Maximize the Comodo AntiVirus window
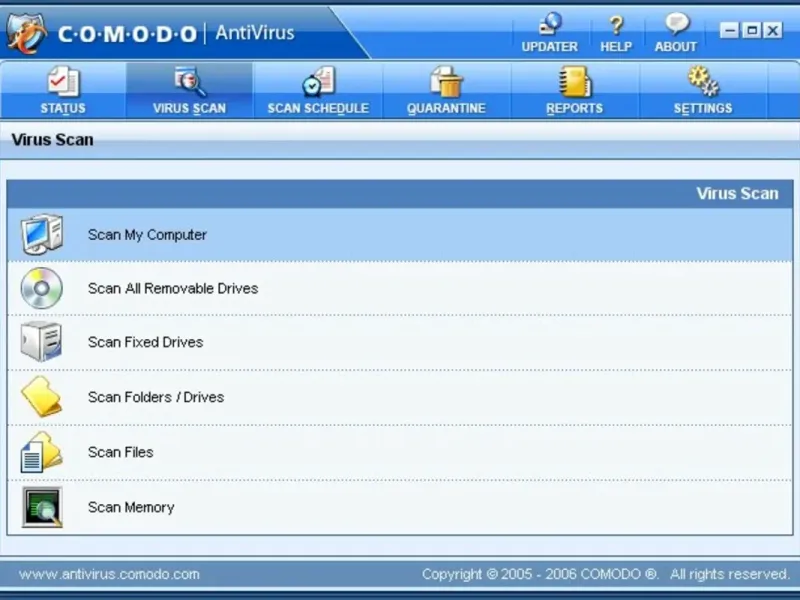Image resolution: width=800 pixels, height=600 pixels. [752, 31]
